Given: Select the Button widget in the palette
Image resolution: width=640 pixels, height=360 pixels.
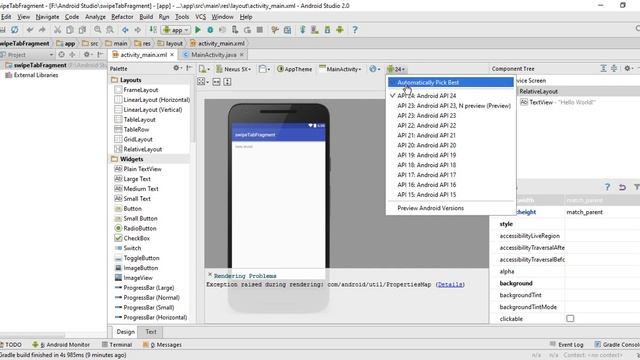Looking at the screenshot, I should 133,209.
